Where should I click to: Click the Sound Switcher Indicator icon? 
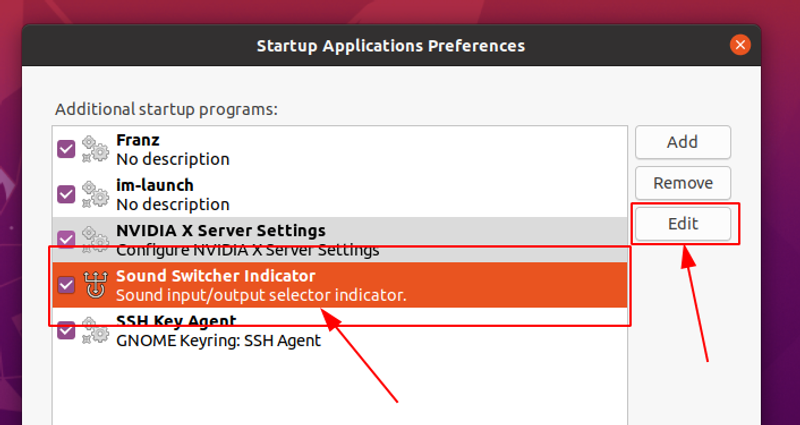(95, 285)
